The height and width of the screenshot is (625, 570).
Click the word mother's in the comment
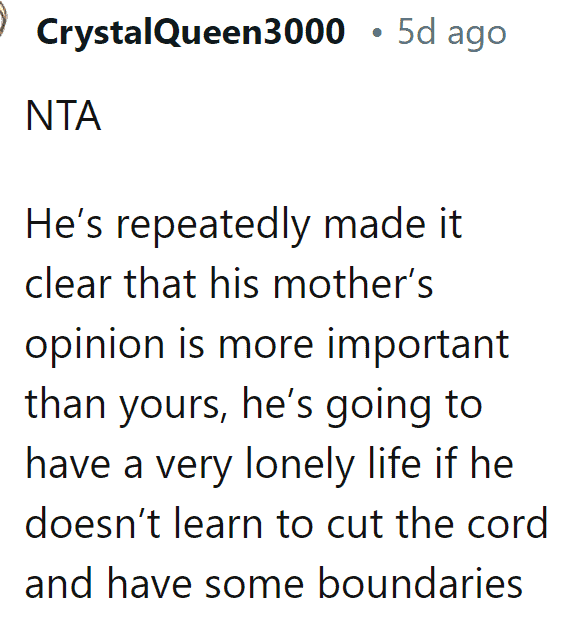[x=353, y=283]
